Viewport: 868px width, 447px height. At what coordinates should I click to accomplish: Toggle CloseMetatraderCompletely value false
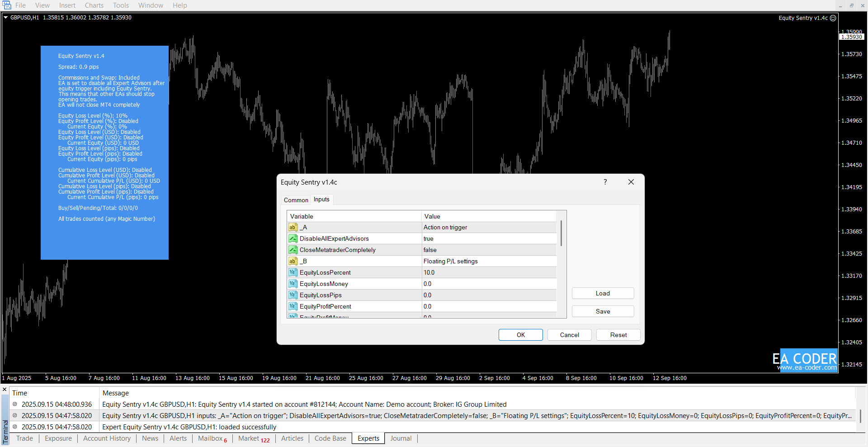(488, 250)
